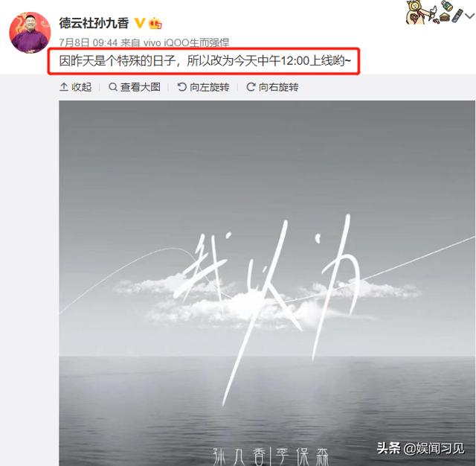This screenshot has width=476, height=466.
Task: Click the magnifier icon beside 查看大图
Action: coord(113,87)
